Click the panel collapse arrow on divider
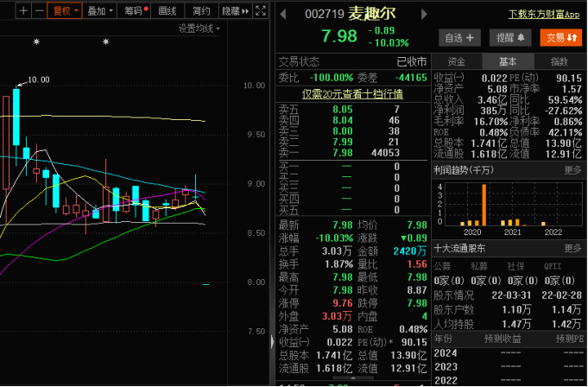588x387 pixels. coord(272,342)
